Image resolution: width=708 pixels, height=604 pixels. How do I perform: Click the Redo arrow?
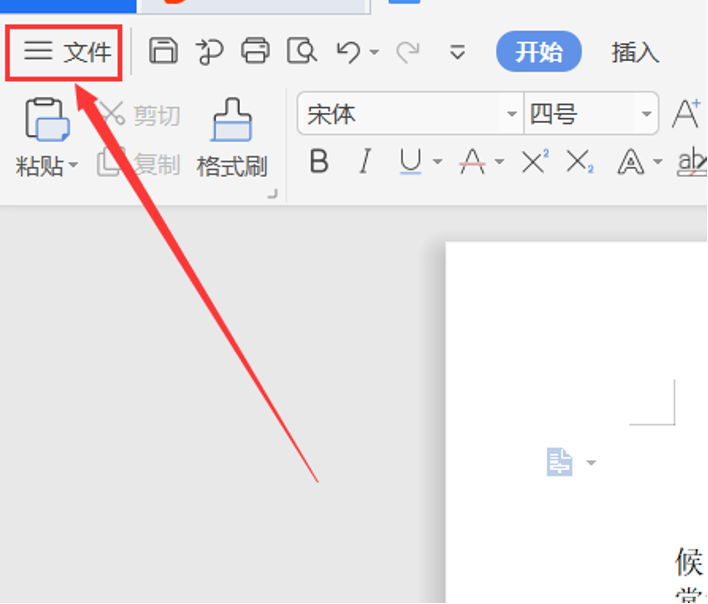click(x=408, y=52)
